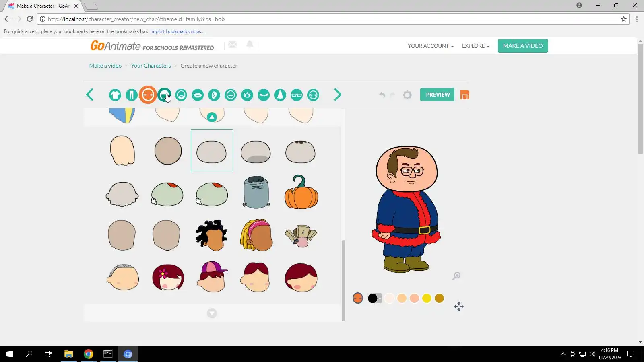This screenshot has width=644, height=362.
Task: Choose the yellow dreadlocks head thumbnail
Action: 256,235
